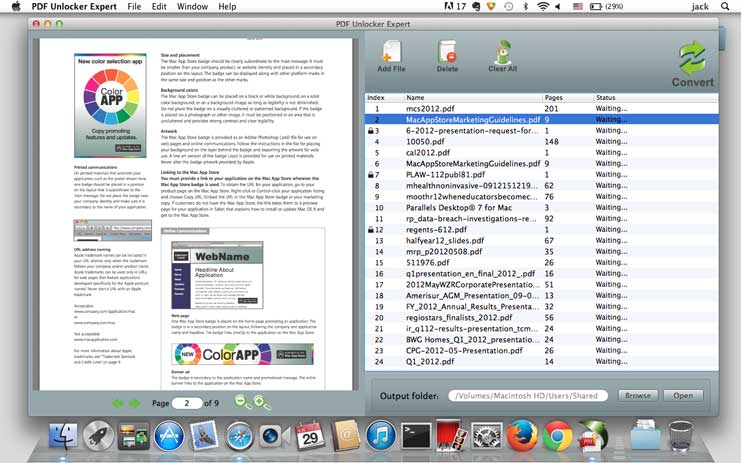Go to previous page with left green arrow
The width and height of the screenshot is (741, 463).
(117, 403)
